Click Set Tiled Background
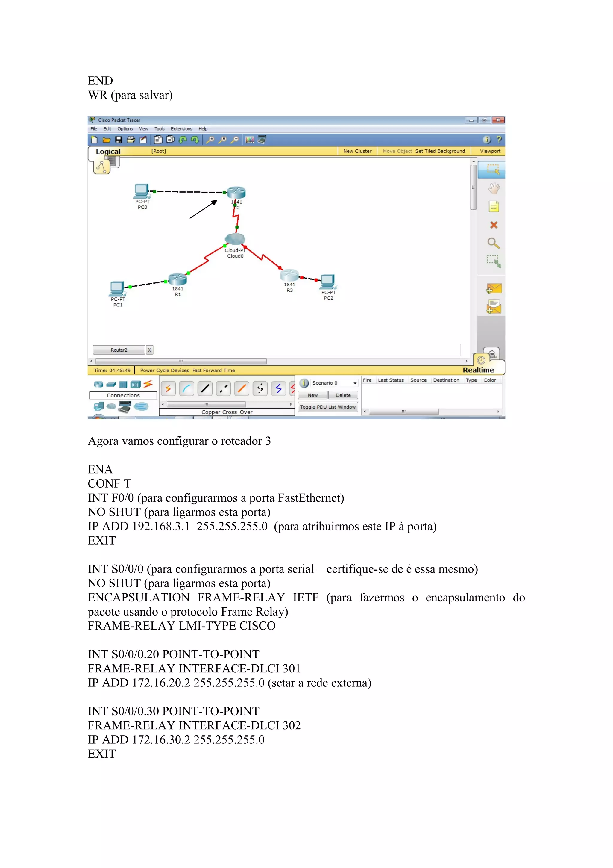Image resolution: width=613 pixels, height=868 pixels. point(440,151)
